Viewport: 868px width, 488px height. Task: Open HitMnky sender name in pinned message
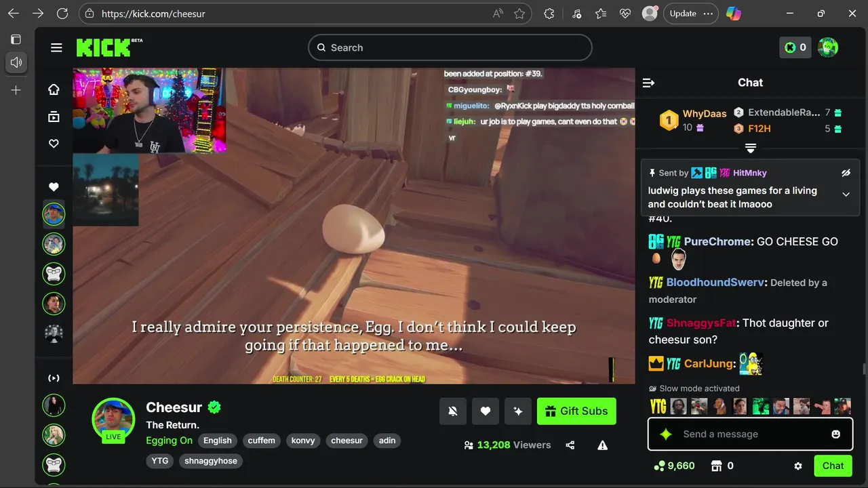pos(749,173)
